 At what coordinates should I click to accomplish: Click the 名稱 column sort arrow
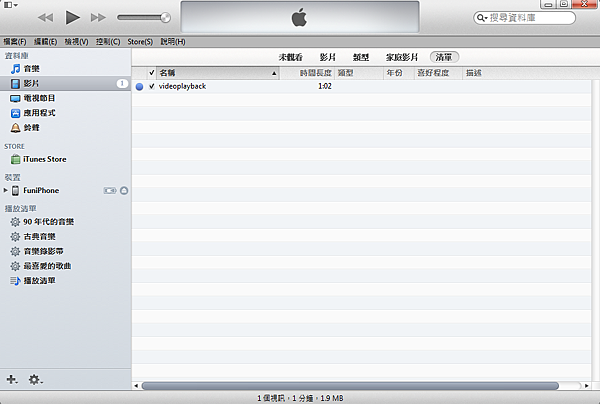(274, 73)
